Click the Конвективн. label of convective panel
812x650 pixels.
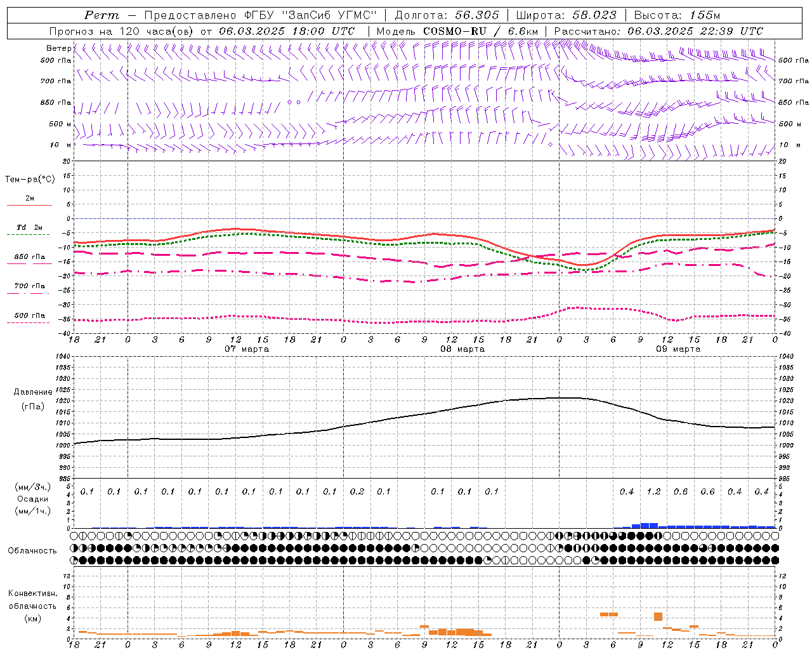tap(32, 594)
